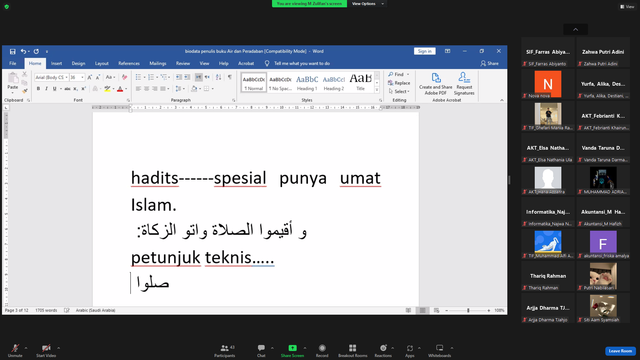Click the Tell me what you want field
This screenshot has height=360, width=640.
(302, 63)
